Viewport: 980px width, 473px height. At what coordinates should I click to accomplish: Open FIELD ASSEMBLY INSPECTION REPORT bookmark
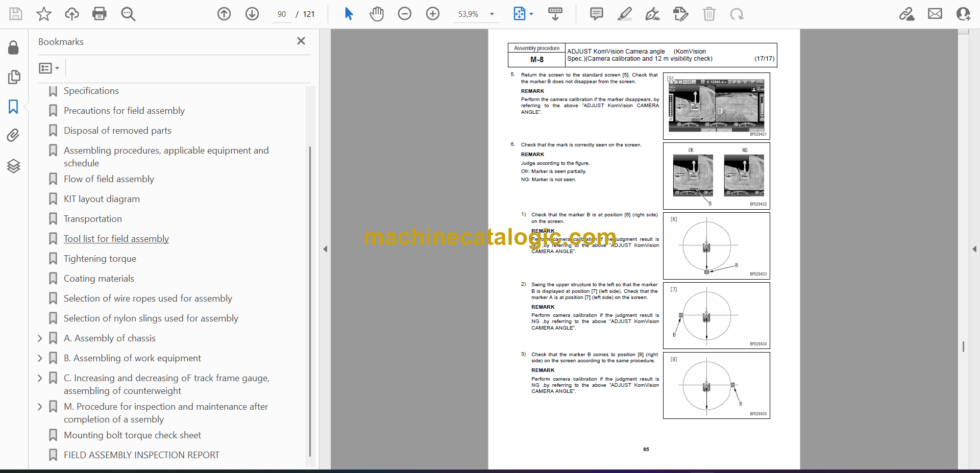click(141, 455)
